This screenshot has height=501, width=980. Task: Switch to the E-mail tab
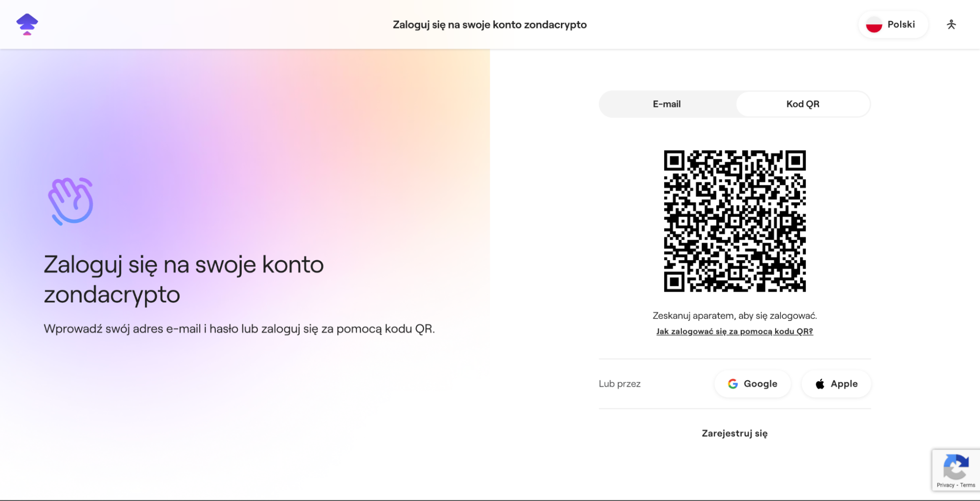[x=666, y=103]
